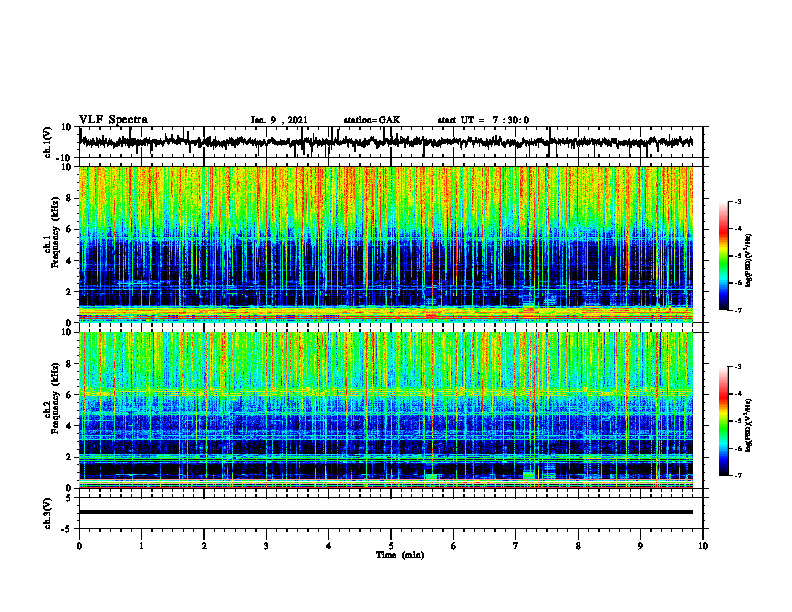The image size is (792, 612).
Task: Click the "6" kHz tick on ch.2 axis
Action: [69, 395]
